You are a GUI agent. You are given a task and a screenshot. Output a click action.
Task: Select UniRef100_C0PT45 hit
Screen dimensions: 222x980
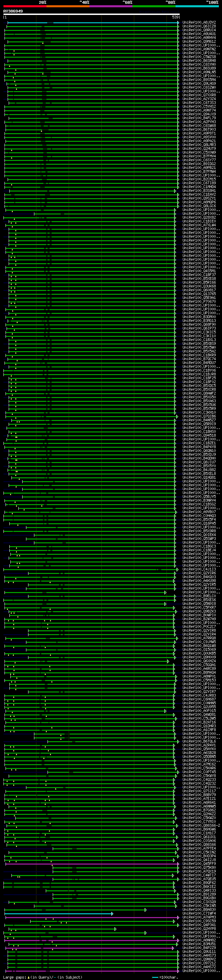(x=199, y=771)
